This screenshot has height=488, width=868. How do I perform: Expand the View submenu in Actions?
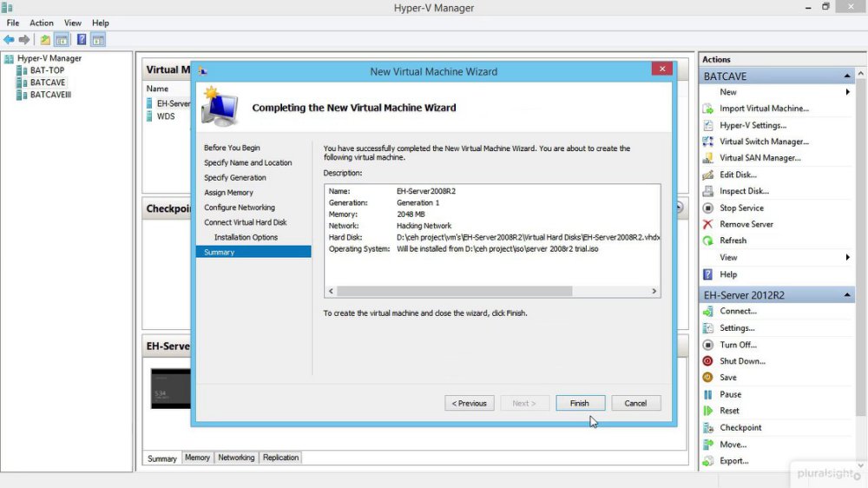pyautogui.click(x=847, y=258)
